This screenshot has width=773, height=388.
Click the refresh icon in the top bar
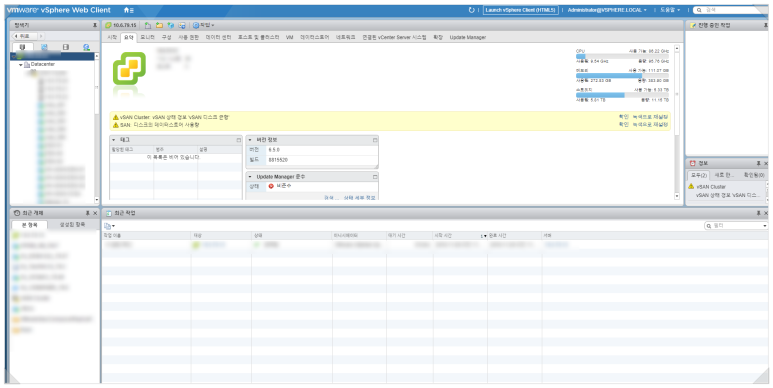click(471, 10)
